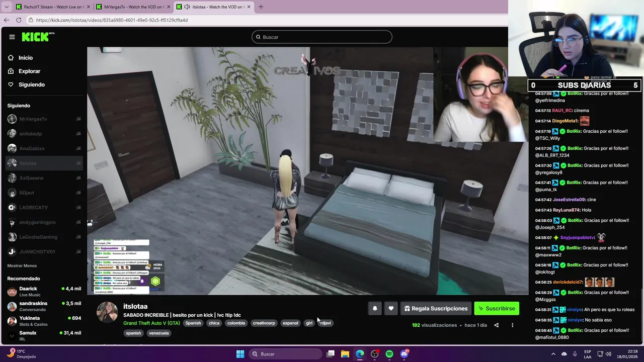
Task: Open followed channel endygamingpro
Action: tap(44, 222)
